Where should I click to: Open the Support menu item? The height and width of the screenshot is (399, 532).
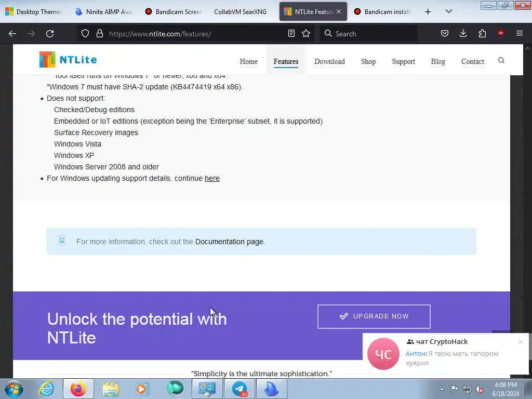(403, 61)
